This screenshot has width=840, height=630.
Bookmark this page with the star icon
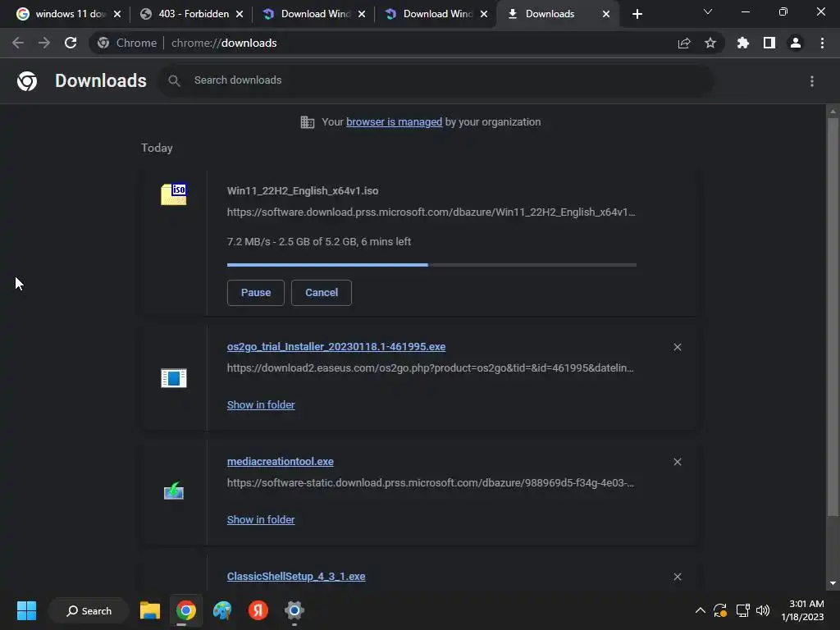click(x=710, y=43)
